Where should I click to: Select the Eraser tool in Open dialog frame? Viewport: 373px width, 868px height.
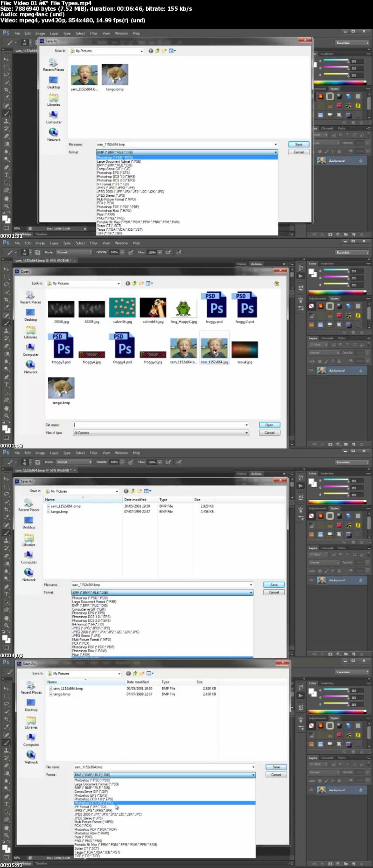point(7,346)
